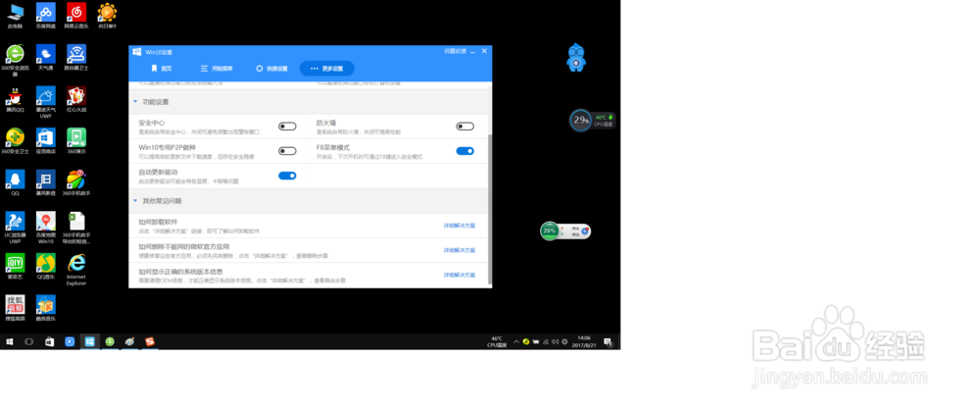
Task: Click the volume icon in system tray
Action: point(556,341)
